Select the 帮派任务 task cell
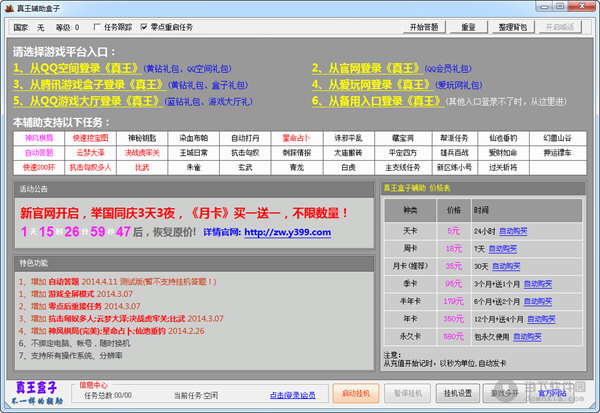 tap(455, 138)
